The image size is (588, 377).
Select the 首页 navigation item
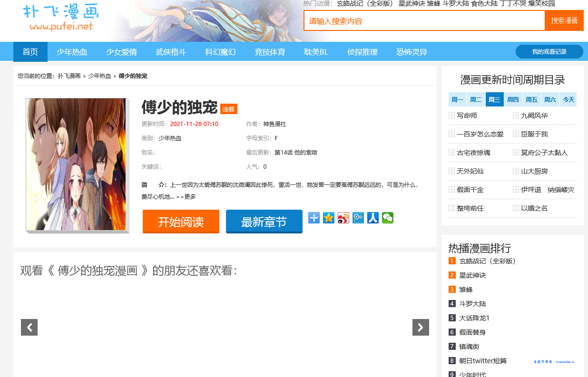(30, 52)
